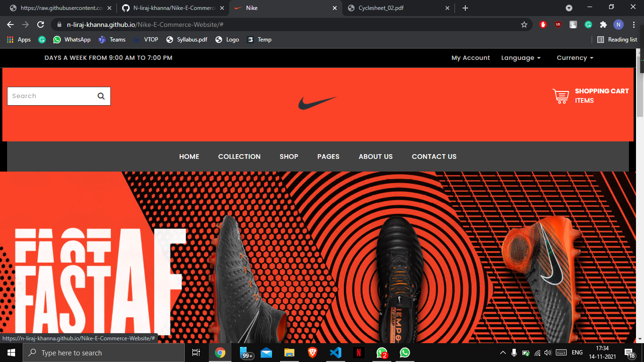
Task: Show hidden system tray icons
Action: 503,353
